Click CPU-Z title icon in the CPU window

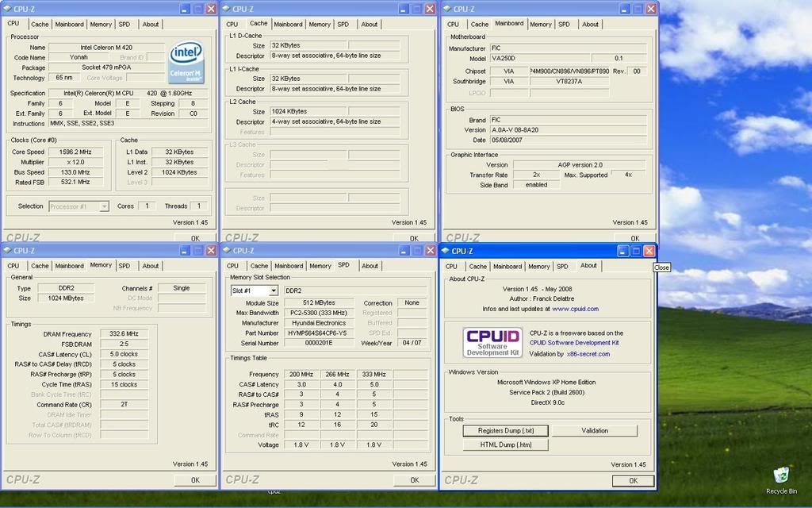(x=7, y=9)
